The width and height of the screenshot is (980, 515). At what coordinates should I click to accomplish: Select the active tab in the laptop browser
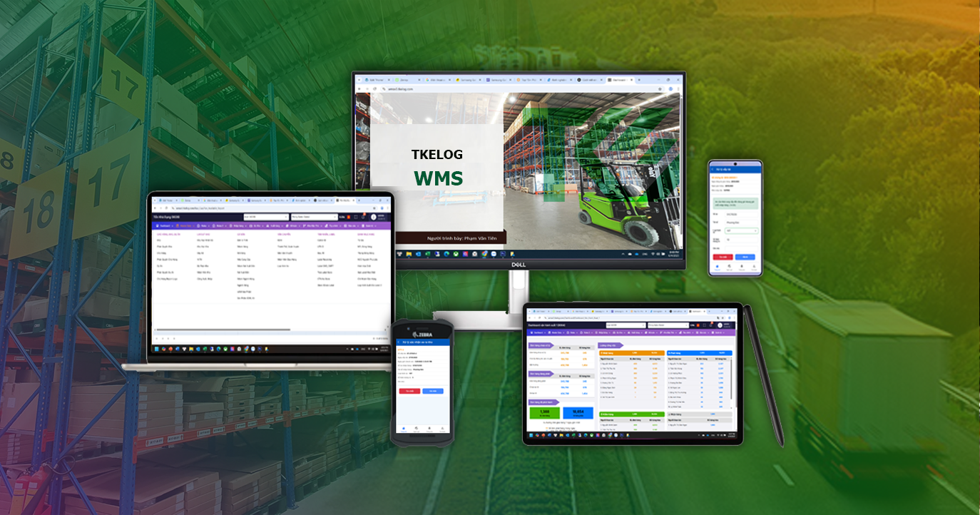pos(345,200)
